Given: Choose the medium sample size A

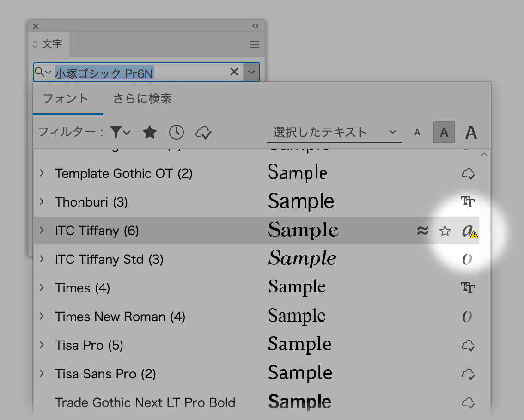Looking at the screenshot, I should coord(444,132).
